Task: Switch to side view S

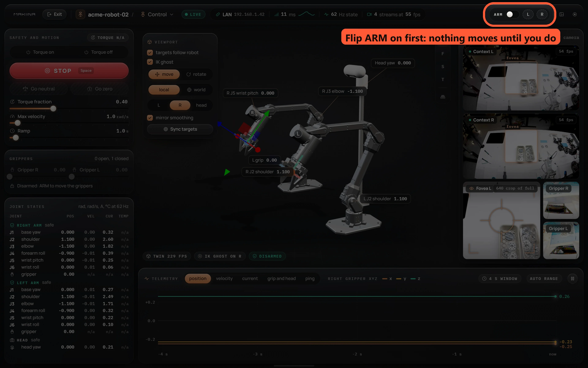Action: click(x=443, y=66)
